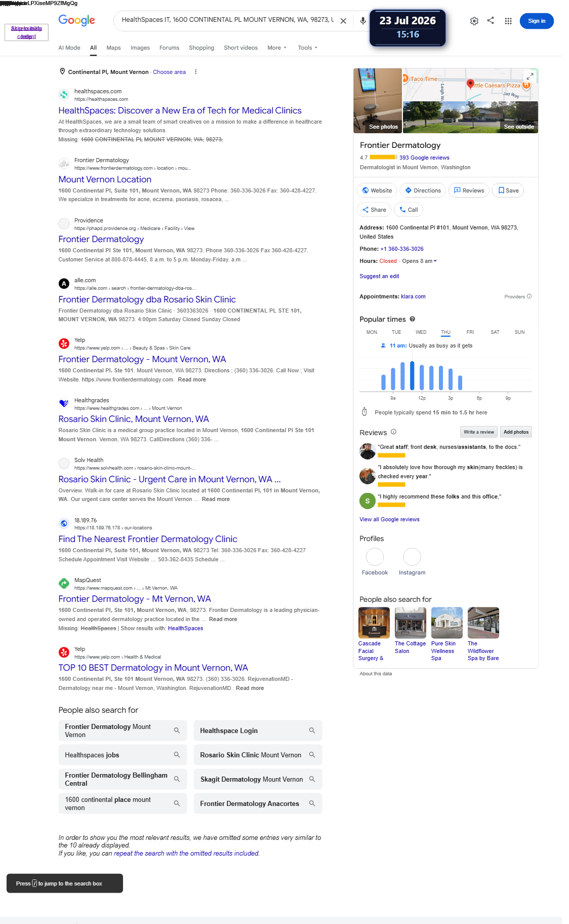
Task: Click the Healthgrades favicon
Action: point(64,404)
